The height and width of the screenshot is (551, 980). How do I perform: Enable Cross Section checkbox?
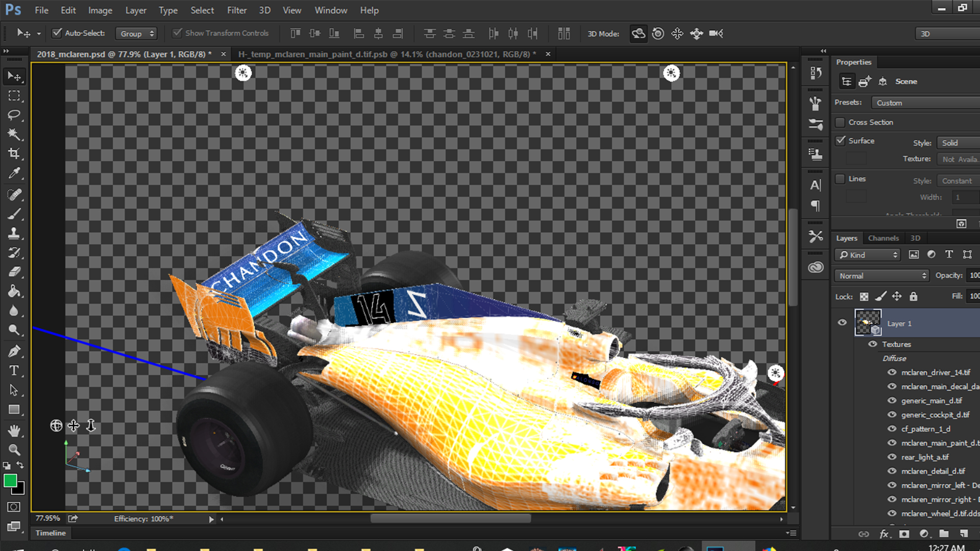coord(840,122)
